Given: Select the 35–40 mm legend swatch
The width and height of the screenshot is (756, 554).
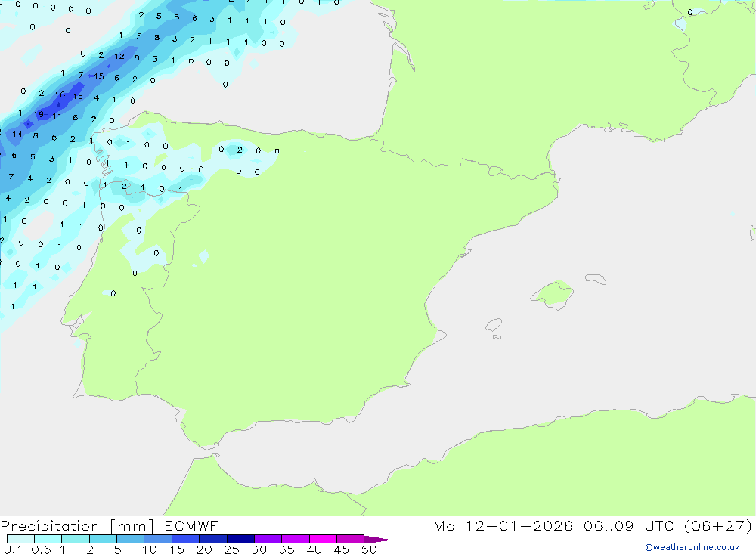Looking at the screenshot, I should (x=295, y=539).
